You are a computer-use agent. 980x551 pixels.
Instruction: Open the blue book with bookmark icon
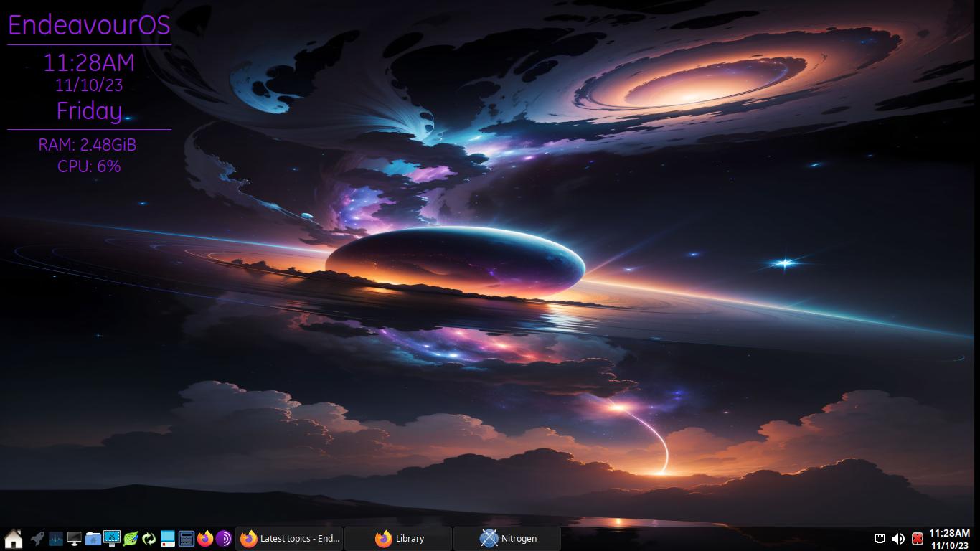tap(168, 538)
